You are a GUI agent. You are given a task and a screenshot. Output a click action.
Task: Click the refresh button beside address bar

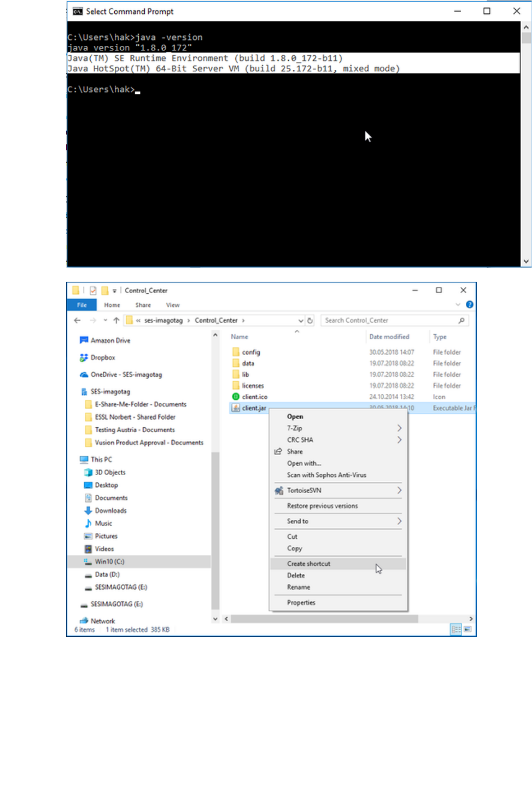pyautogui.click(x=310, y=321)
